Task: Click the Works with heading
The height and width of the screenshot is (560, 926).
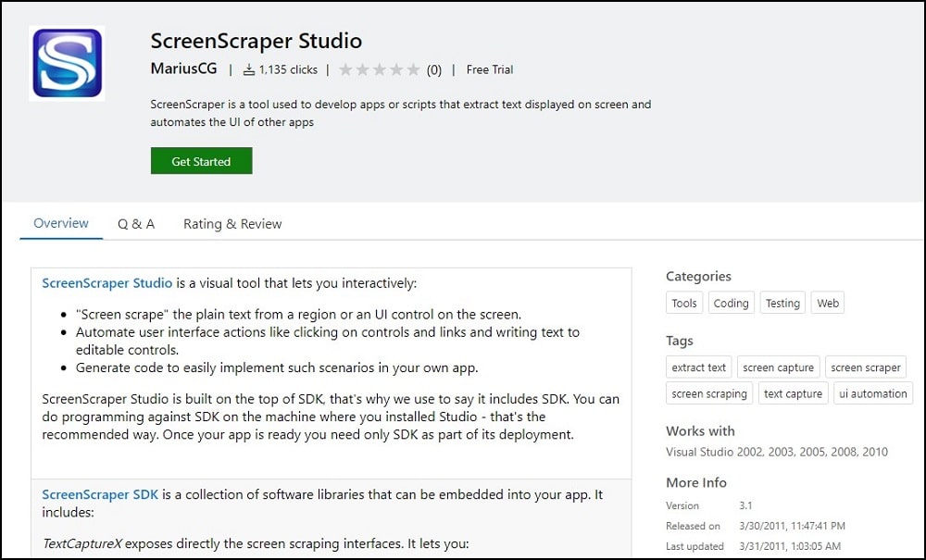Action: tap(700, 430)
